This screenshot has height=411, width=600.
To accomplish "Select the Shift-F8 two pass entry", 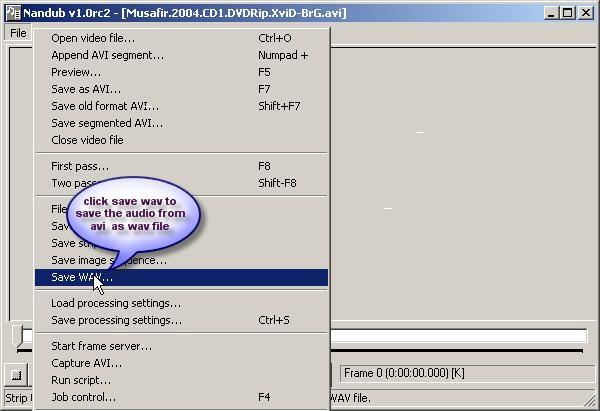I will click(181, 183).
